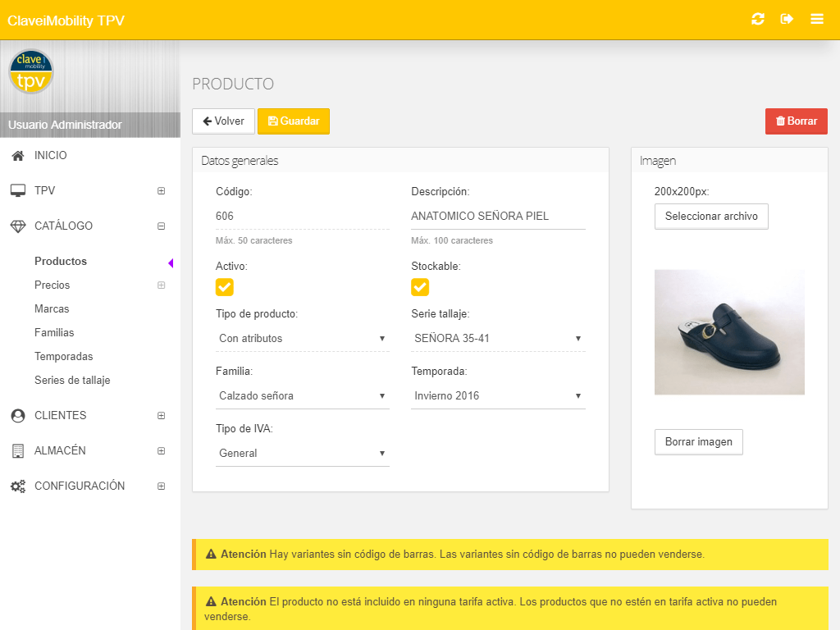Open Temporadas in the catalog menu

coord(64,356)
